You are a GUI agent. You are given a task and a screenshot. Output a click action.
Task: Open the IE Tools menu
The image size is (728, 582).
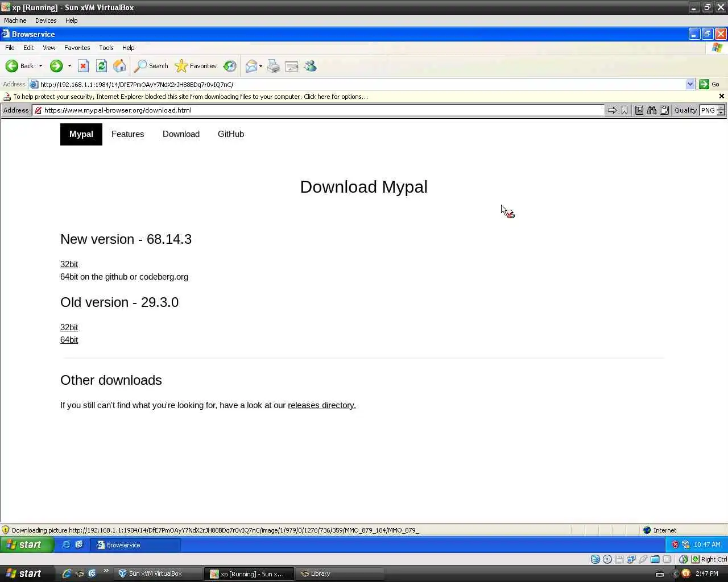click(106, 48)
